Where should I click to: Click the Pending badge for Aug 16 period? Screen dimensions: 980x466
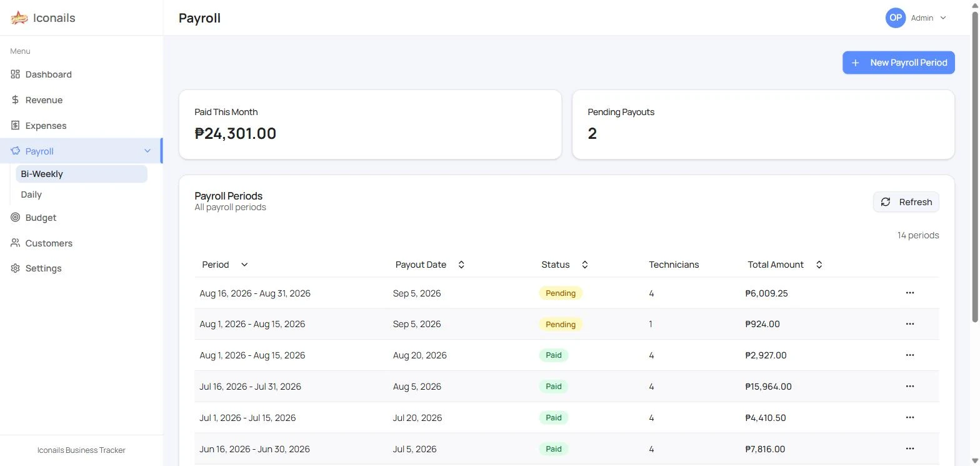point(561,293)
